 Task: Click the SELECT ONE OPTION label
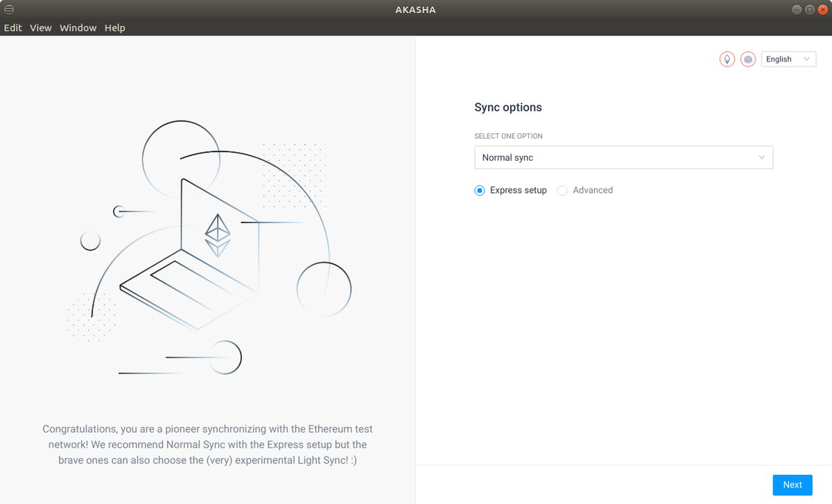pos(508,137)
